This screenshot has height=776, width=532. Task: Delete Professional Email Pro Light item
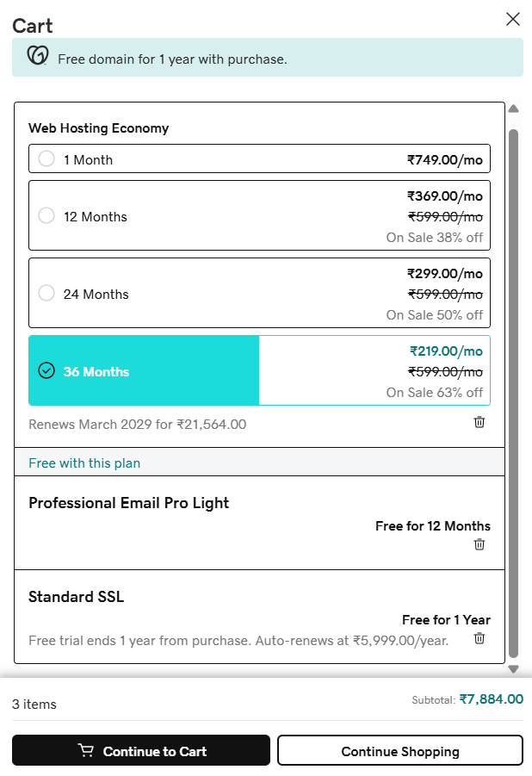pyautogui.click(x=479, y=544)
